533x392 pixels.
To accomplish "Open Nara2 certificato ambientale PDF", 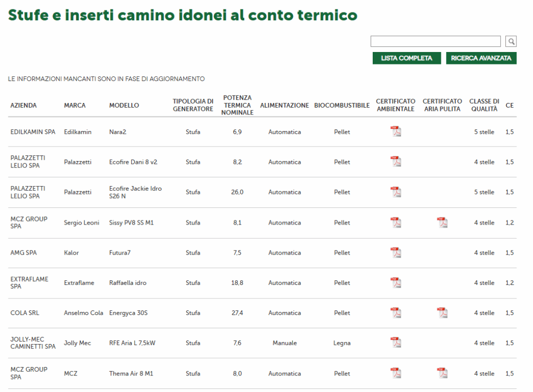I will (396, 132).
